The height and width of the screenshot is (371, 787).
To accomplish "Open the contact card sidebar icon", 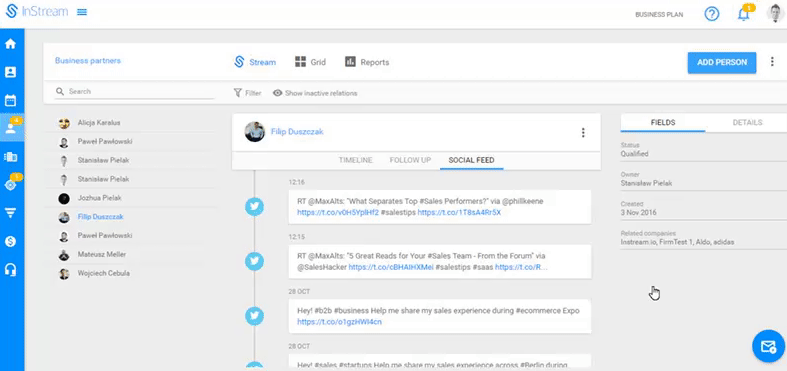I will 11,72.
